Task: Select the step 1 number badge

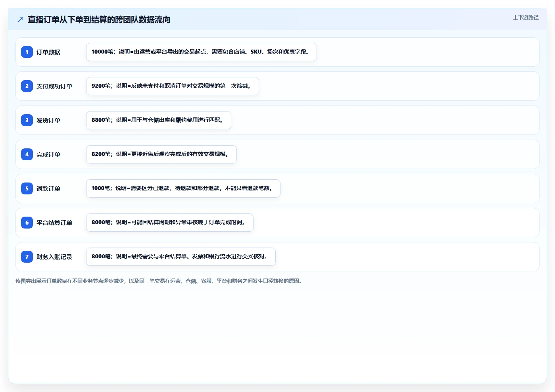Action: pos(27,52)
